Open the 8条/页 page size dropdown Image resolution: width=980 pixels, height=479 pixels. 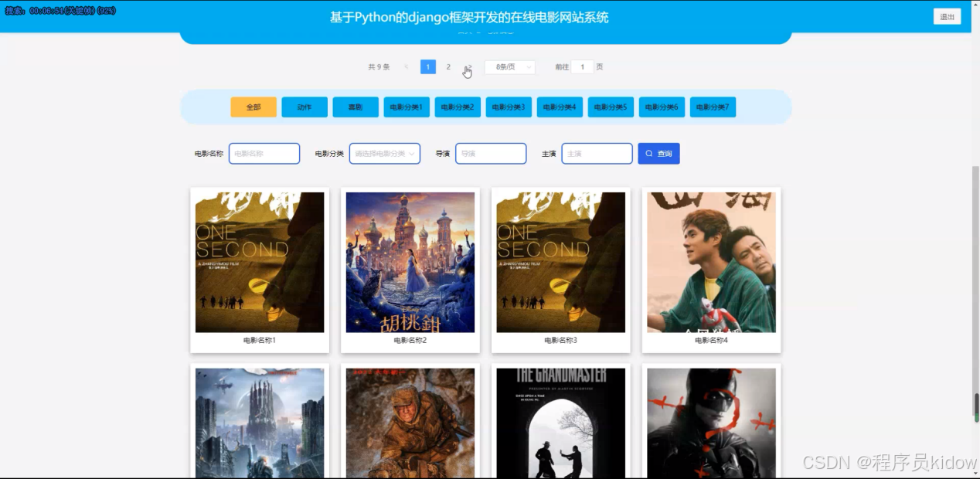pyautogui.click(x=509, y=67)
